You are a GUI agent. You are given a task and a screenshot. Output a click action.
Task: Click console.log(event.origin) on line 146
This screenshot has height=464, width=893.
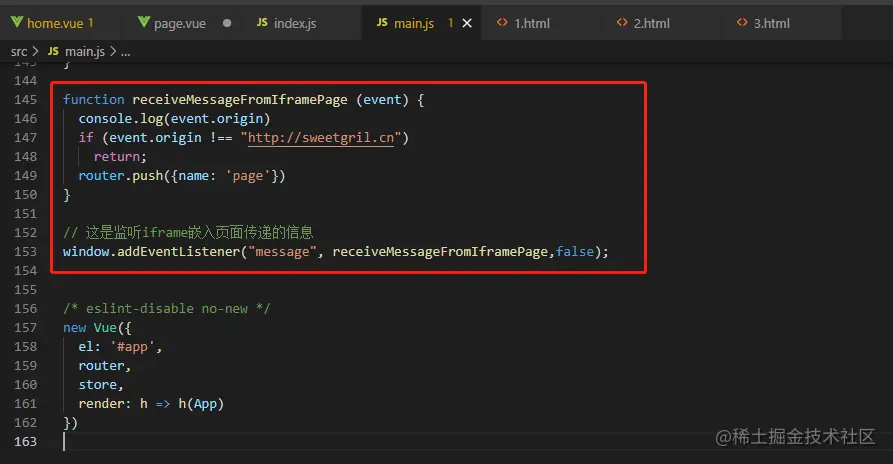pyautogui.click(x=174, y=119)
